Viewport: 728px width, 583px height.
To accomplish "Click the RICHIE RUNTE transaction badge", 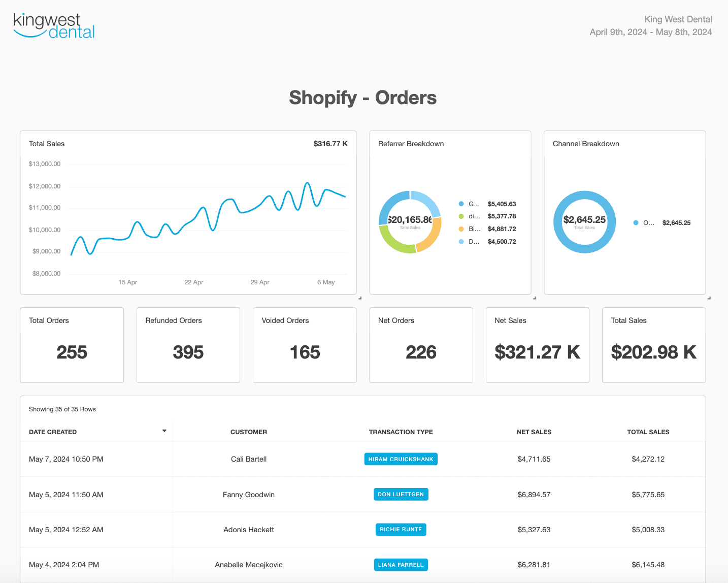I will pos(401,529).
